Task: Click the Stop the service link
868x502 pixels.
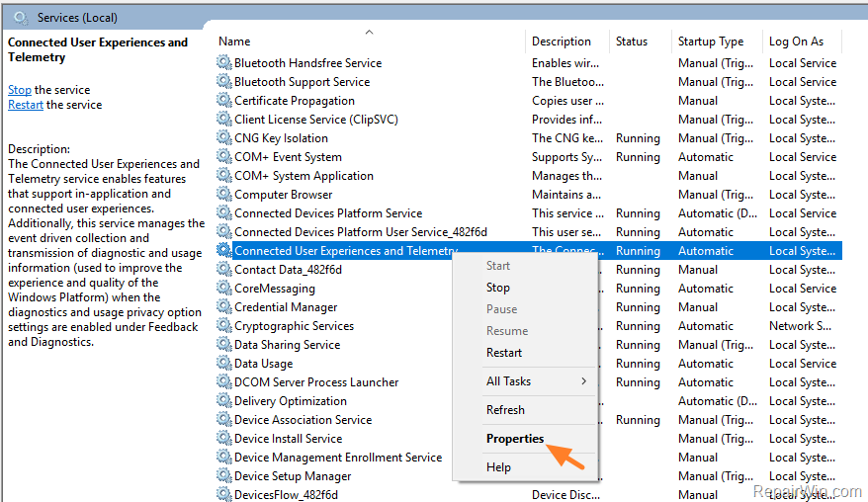Action: coord(20,90)
